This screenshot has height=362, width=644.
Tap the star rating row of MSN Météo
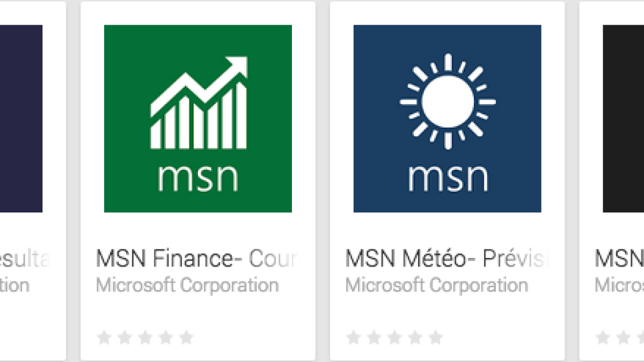tap(393, 337)
